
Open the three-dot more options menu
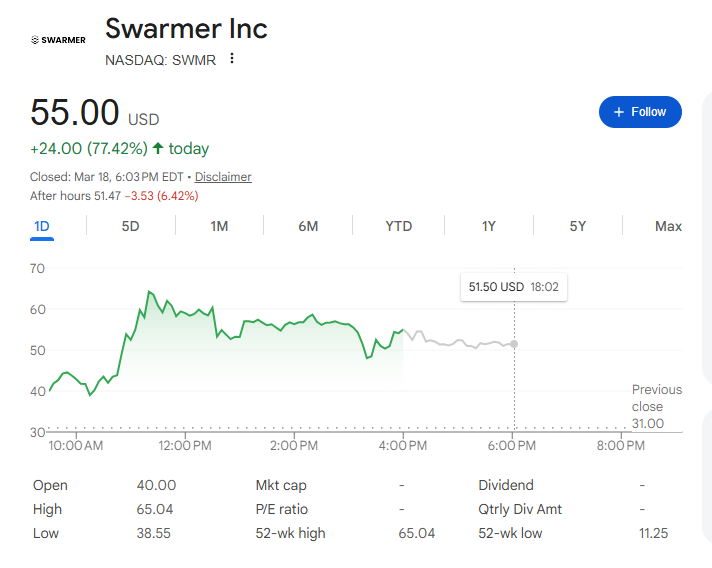click(x=232, y=59)
